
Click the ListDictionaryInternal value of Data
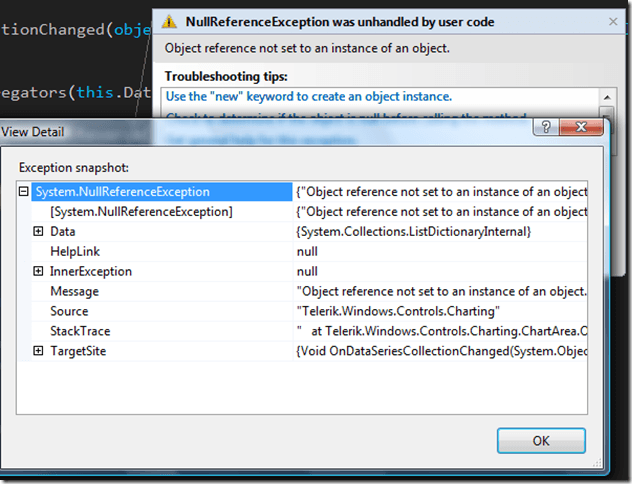412,231
